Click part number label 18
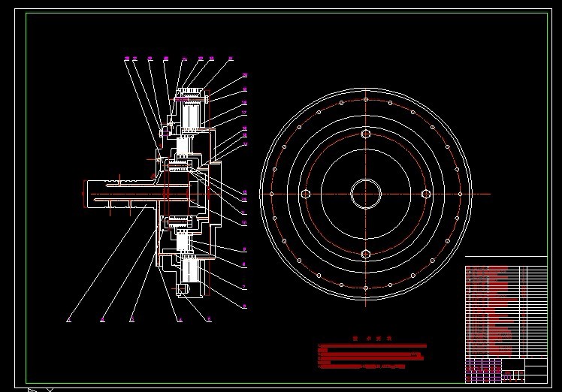Image resolution: width=562 pixels, height=392 pixels. click(244, 103)
